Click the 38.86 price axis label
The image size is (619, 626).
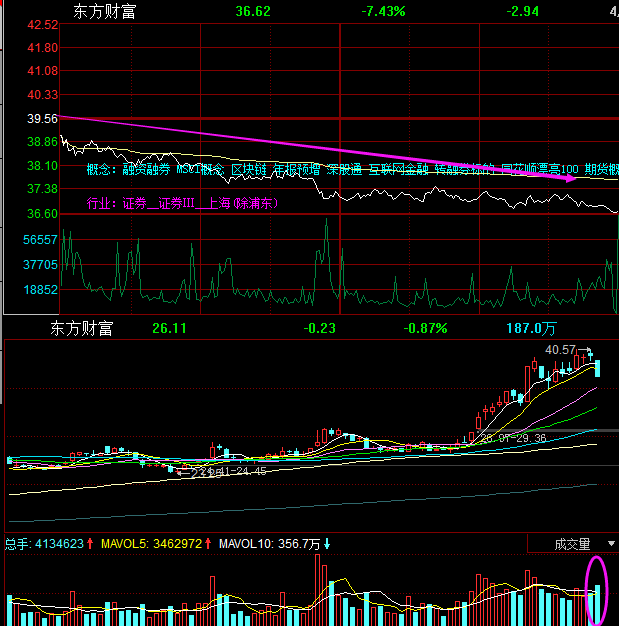pyautogui.click(x=42, y=142)
